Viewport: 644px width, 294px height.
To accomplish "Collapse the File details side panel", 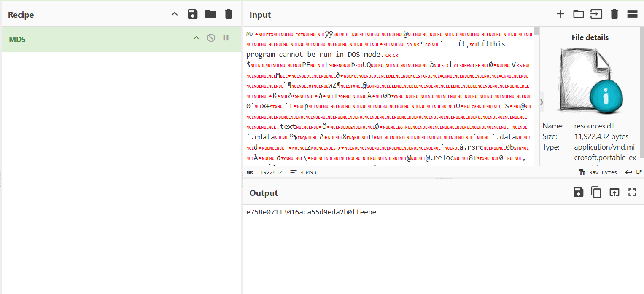I will (x=542, y=102).
